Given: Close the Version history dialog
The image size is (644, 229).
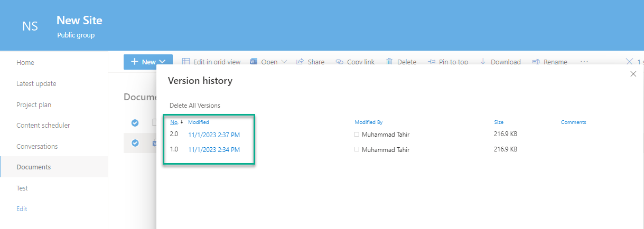Looking at the screenshot, I should pyautogui.click(x=633, y=74).
